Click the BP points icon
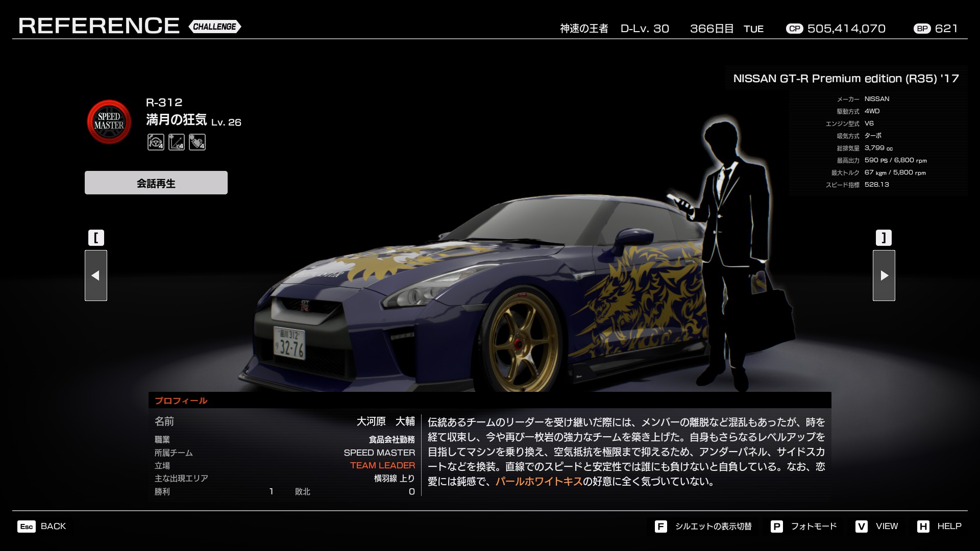Image resolution: width=980 pixels, height=551 pixels. 922,29
